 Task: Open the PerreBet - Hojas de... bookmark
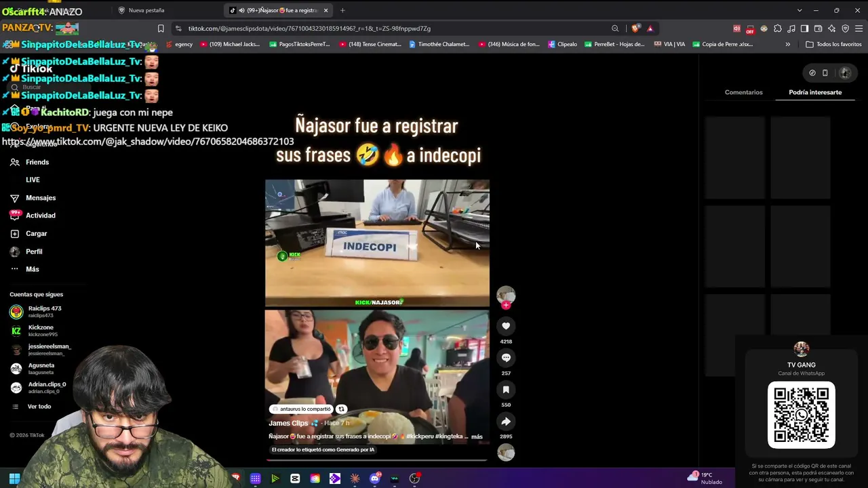[x=614, y=44]
